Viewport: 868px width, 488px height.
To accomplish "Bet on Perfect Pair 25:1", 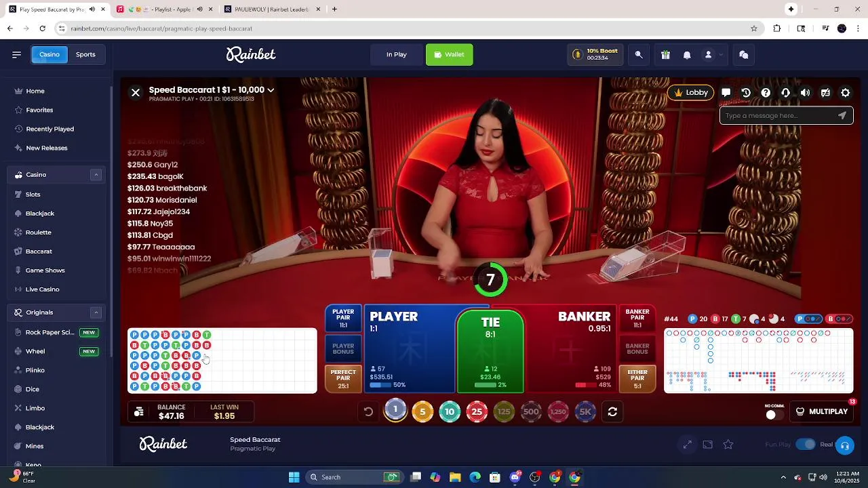I will [x=343, y=380].
